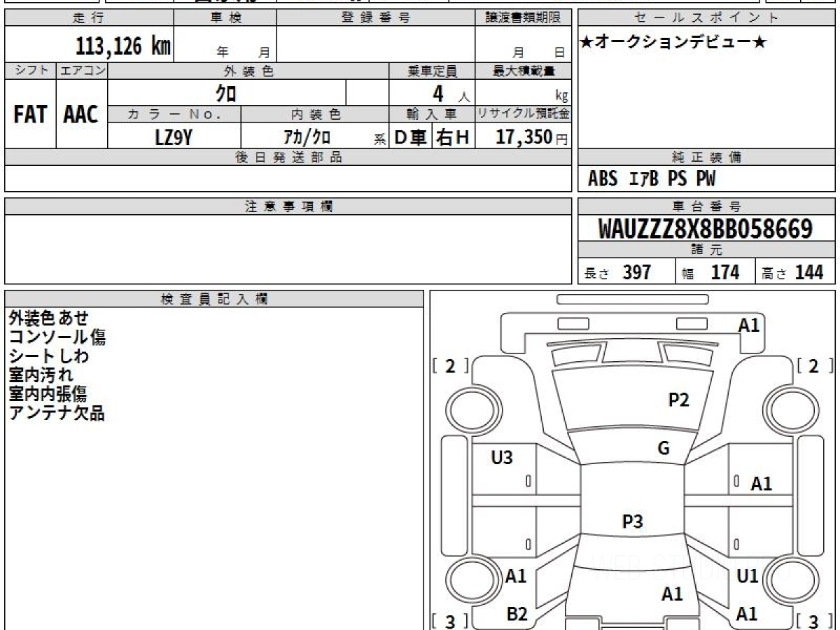Select the inspector note コンソール傷
Viewport: 840px width, 630px height.
[57, 337]
